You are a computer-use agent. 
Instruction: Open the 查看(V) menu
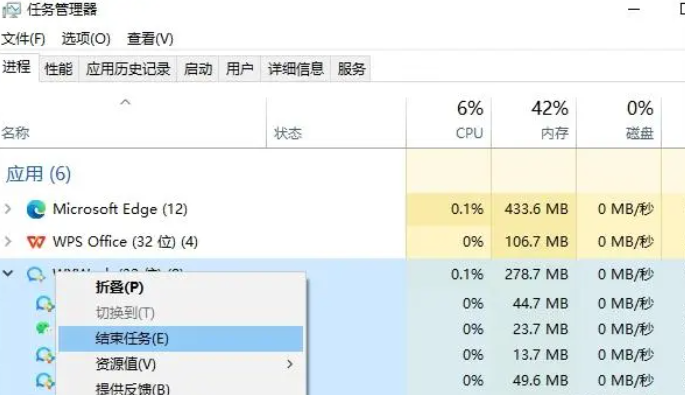[x=150, y=39]
